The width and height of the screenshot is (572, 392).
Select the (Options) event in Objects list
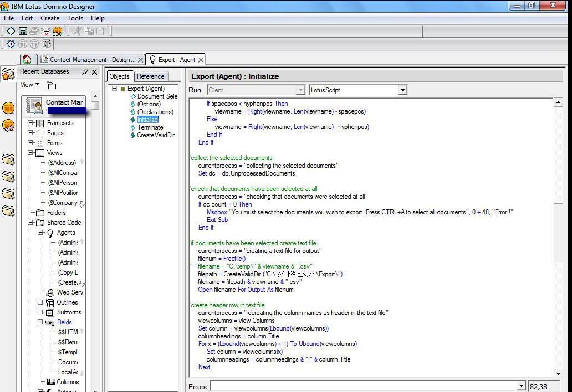[149, 104]
